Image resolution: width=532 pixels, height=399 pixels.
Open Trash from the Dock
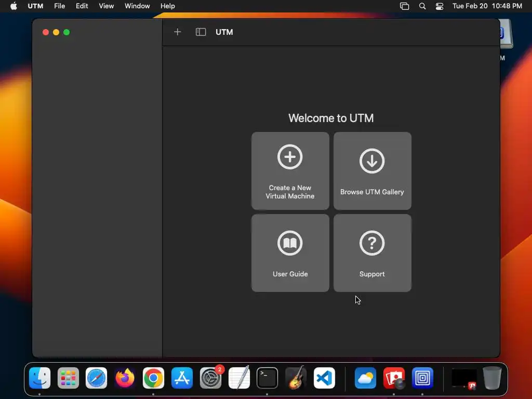(493, 378)
